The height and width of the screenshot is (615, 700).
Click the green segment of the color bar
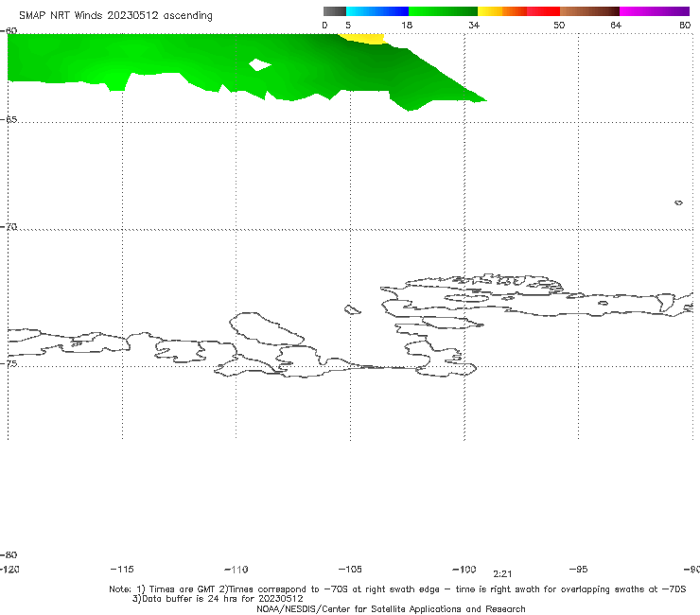(443, 11)
